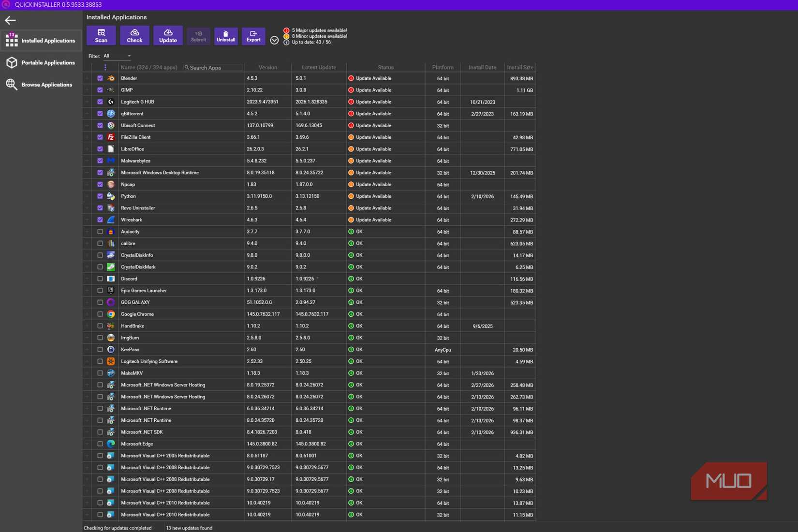This screenshot has width=798, height=532.
Task: Sort by the Version column header
Action: [x=268, y=68]
